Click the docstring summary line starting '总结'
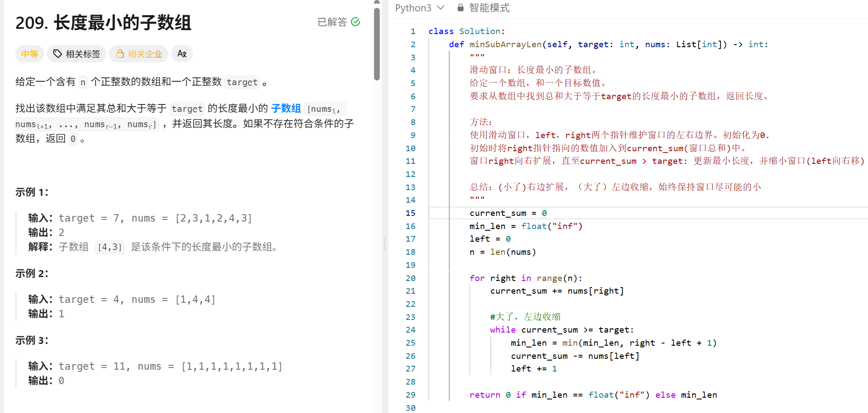The height and width of the screenshot is (413, 868). pyautogui.click(x=616, y=187)
